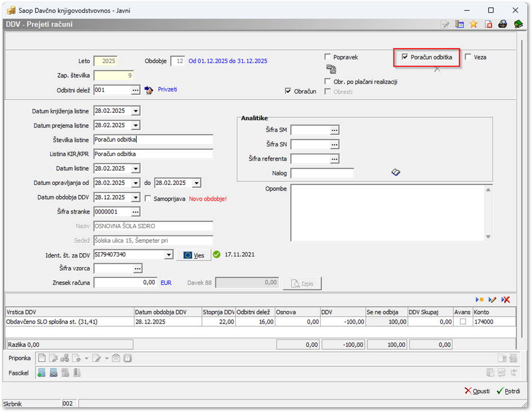Toggle the Avans checkbox in the DDV row
Screen dimensions: 532x412
point(463,322)
